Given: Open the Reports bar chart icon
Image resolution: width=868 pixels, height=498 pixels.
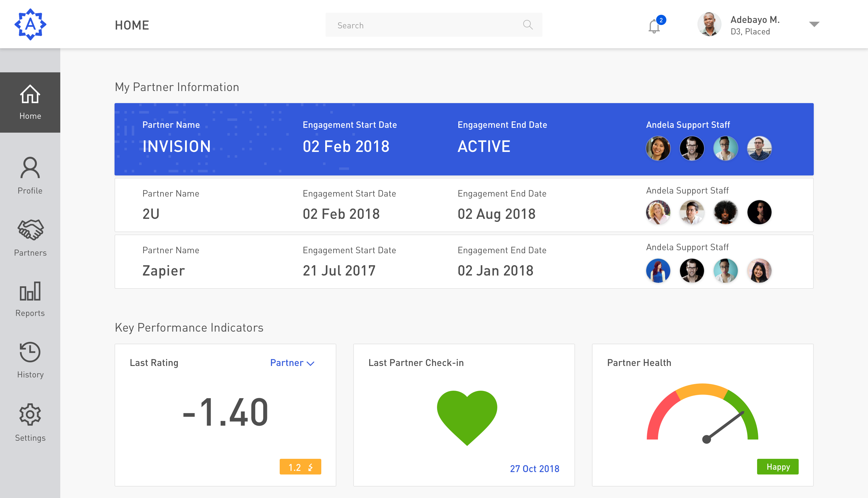Looking at the screenshot, I should pos(30,291).
